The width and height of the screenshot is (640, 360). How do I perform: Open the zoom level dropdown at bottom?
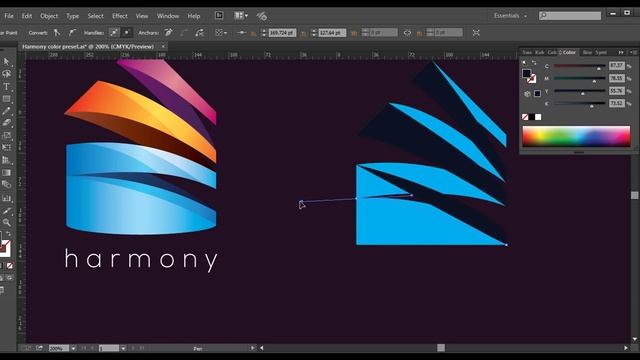(73, 348)
